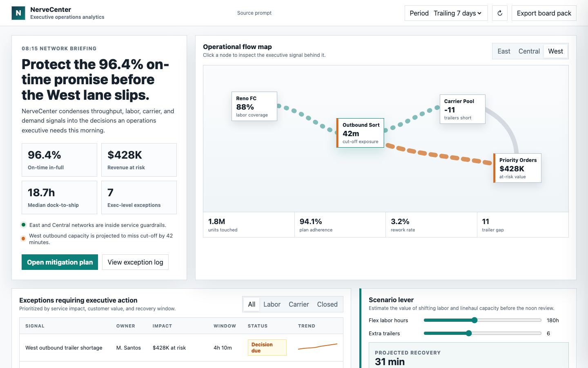Viewport: 588px width, 368px height.
Task: Click the Projected Recovery 31 min panel
Action: 469,355
